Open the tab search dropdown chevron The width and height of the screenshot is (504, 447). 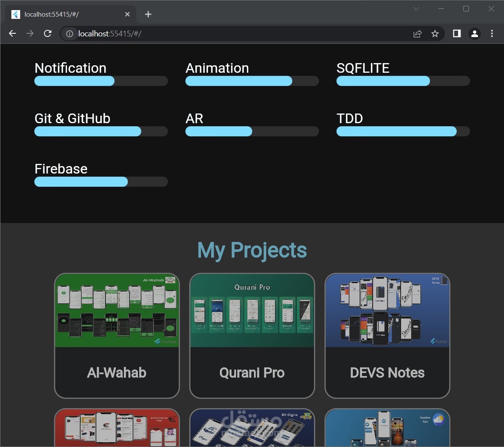click(x=416, y=9)
